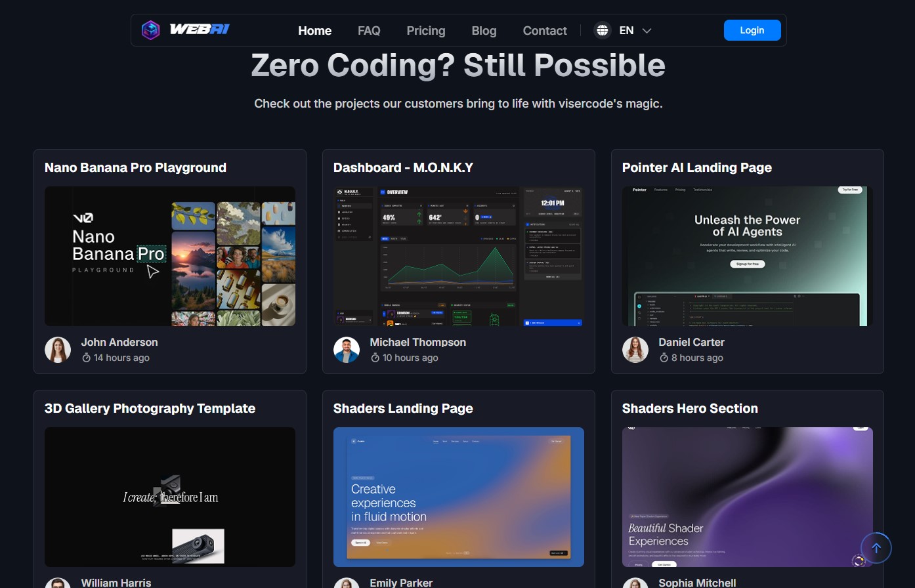Click the globe language icon

click(x=602, y=30)
